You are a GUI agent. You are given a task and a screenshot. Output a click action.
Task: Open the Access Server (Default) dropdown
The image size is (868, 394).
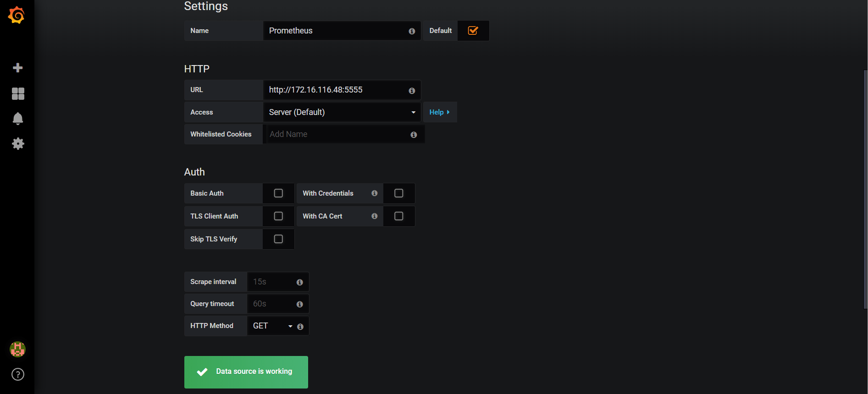(x=342, y=112)
